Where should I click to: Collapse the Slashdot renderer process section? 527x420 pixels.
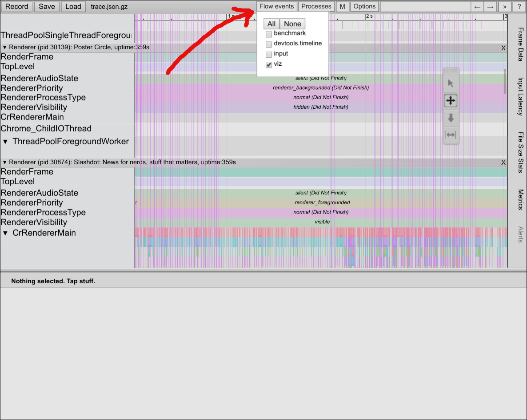click(x=5, y=162)
